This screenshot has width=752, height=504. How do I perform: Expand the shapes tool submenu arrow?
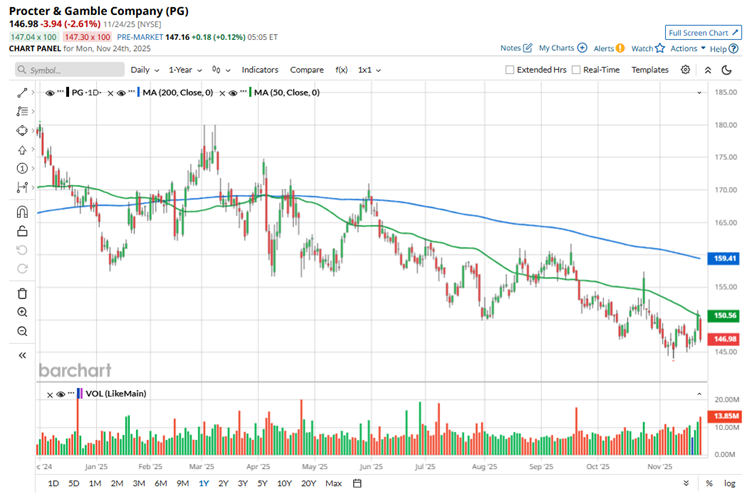33,130
